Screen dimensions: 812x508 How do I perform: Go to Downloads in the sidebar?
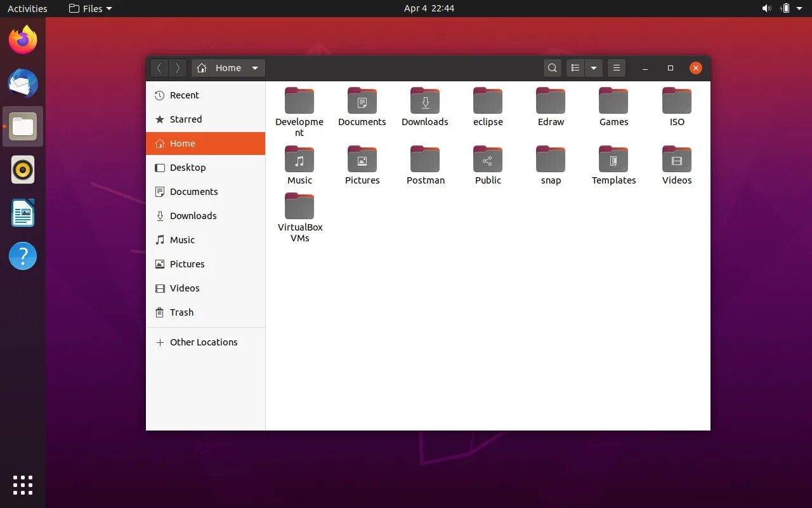(206, 216)
